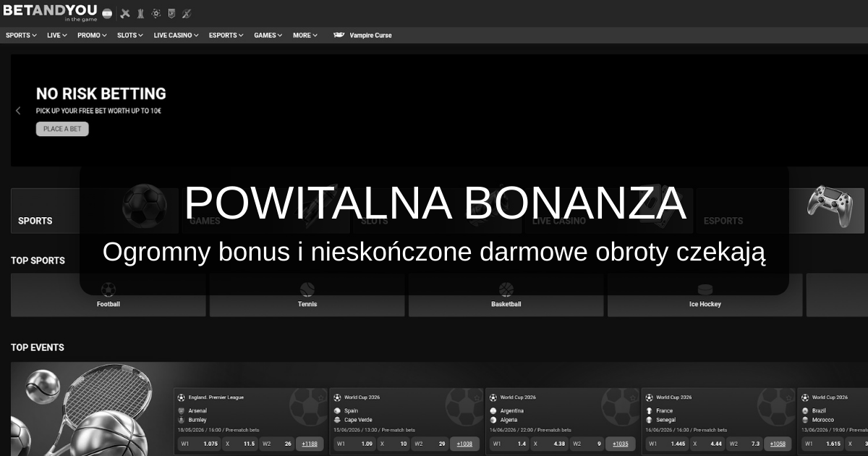Click the Algeria flag icon

[x=493, y=420]
